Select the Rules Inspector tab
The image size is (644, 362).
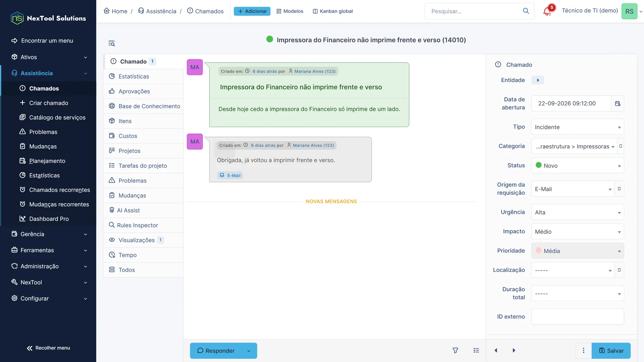(x=144, y=225)
